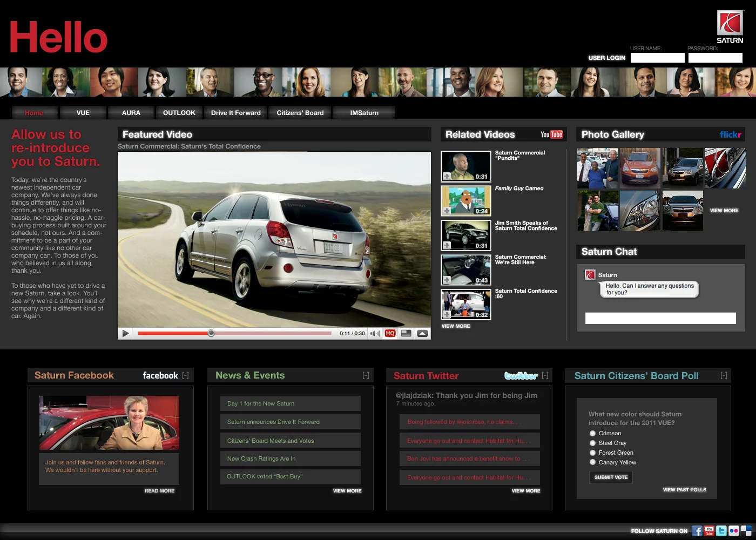Open Saturn's Facebook page from footer icon
The image size is (756, 540).
[x=697, y=531]
